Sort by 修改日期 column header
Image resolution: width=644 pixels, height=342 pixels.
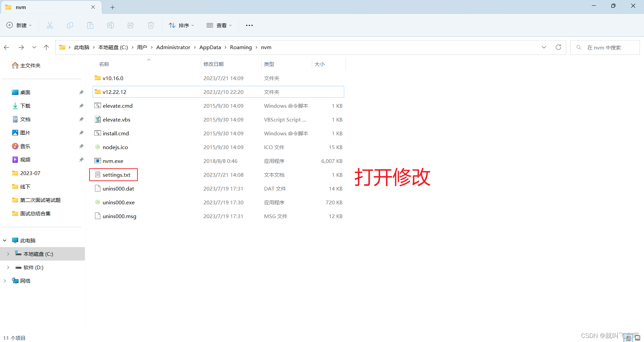pos(214,64)
